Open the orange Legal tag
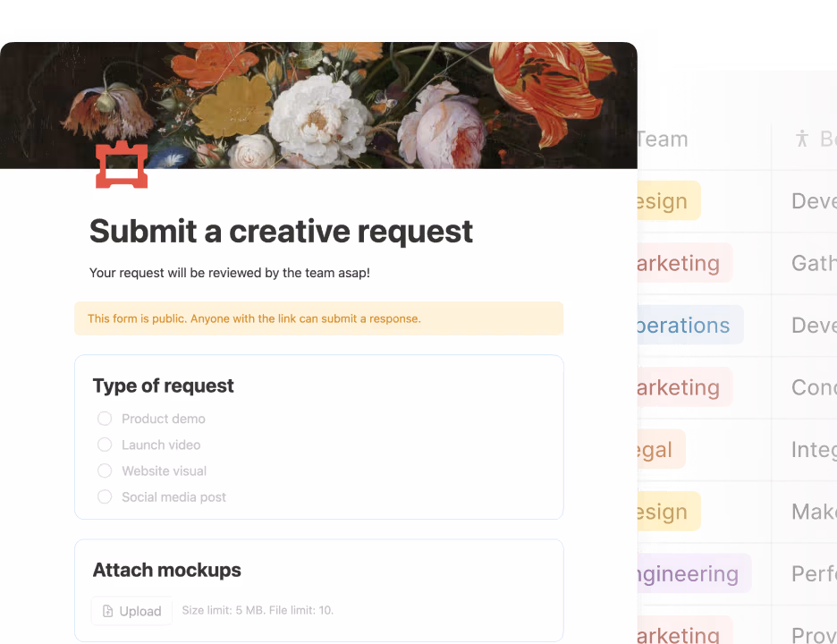The image size is (837, 644). pos(659,450)
